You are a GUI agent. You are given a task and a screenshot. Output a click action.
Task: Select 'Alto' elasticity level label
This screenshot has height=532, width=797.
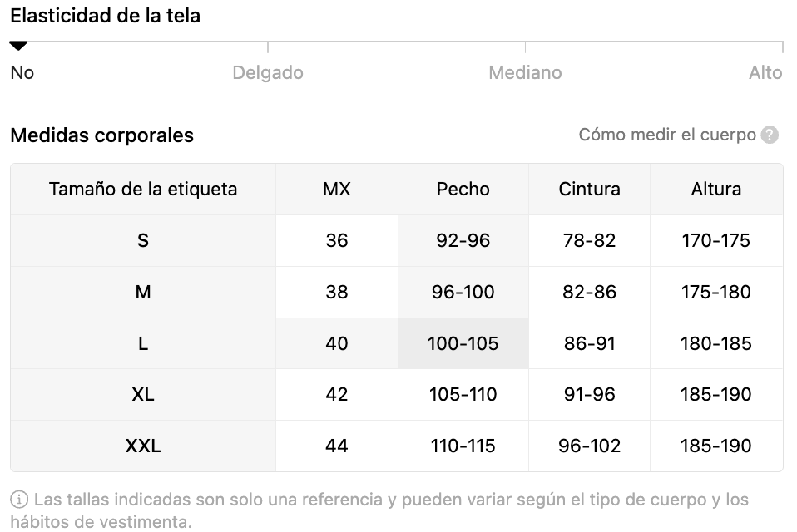[765, 73]
